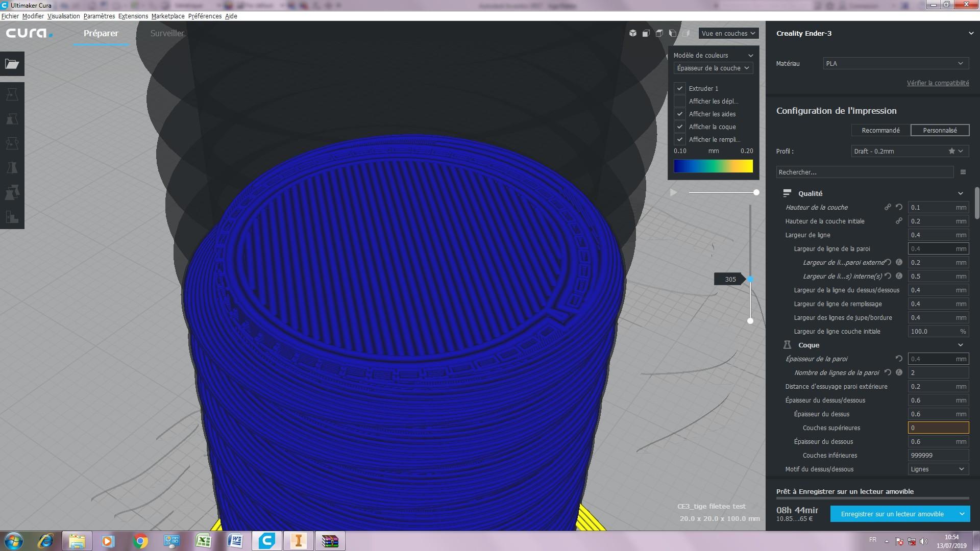Open file with the folder icon
This screenshot has width=980, height=551.
(12, 64)
